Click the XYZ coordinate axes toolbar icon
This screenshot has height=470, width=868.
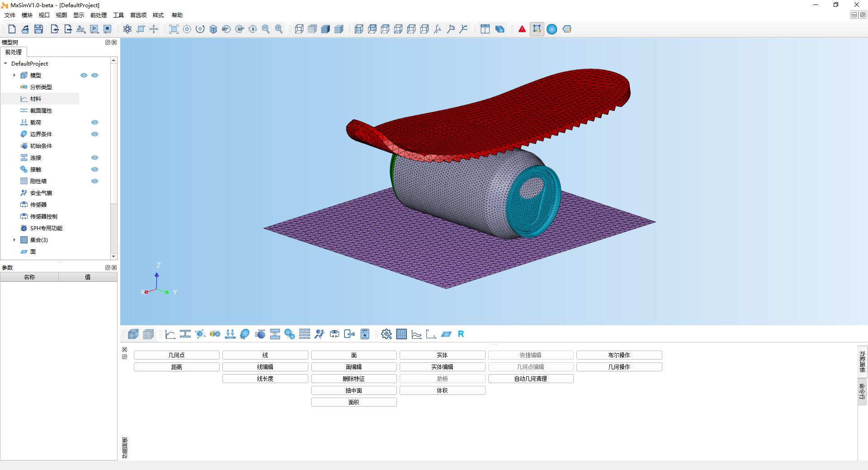click(x=437, y=29)
